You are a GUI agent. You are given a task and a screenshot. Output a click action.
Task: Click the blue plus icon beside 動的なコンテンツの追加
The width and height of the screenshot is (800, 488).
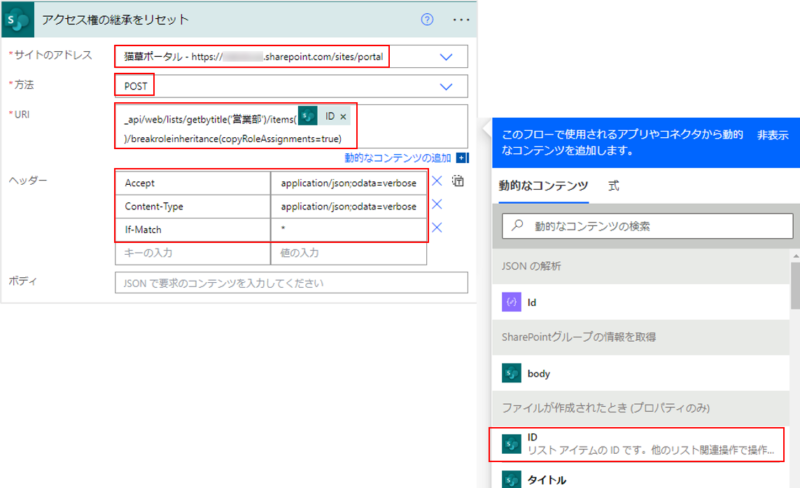462,158
